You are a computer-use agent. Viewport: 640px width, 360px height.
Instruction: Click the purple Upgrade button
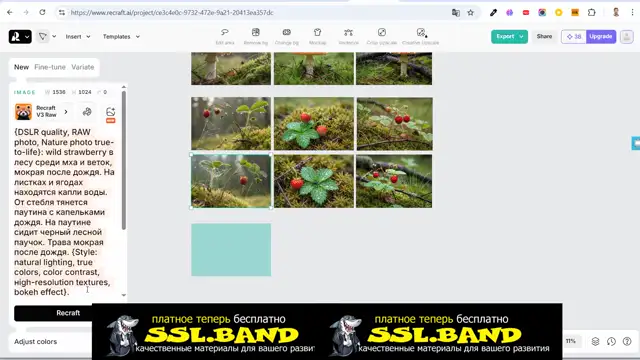601,36
